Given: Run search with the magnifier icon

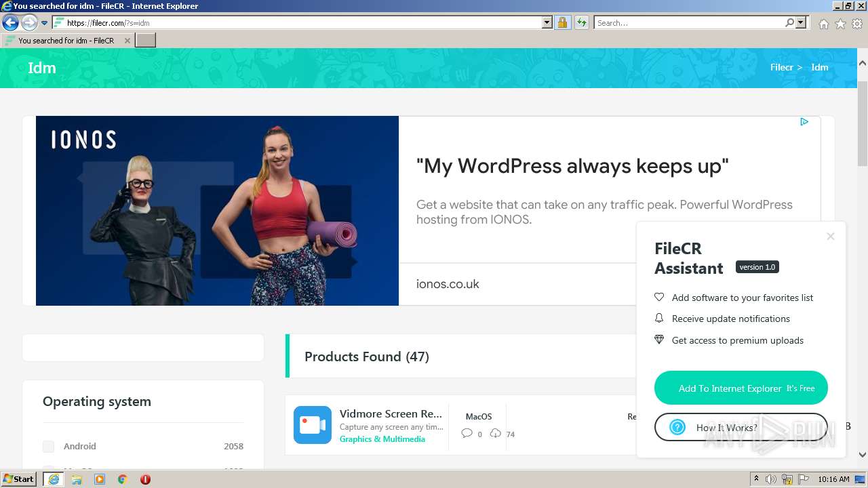Looking at the screenshot, I should 790,23.
